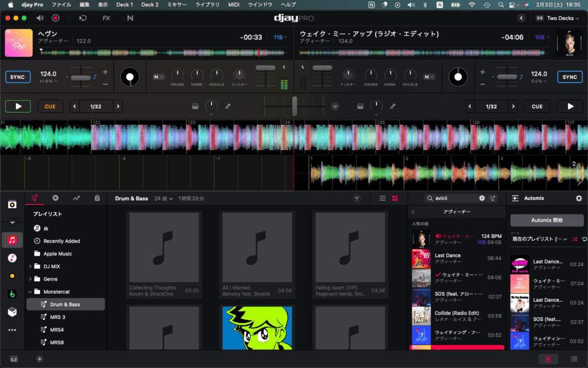
Task: Open the Deck 1 menu
Action: pos(125,5)
